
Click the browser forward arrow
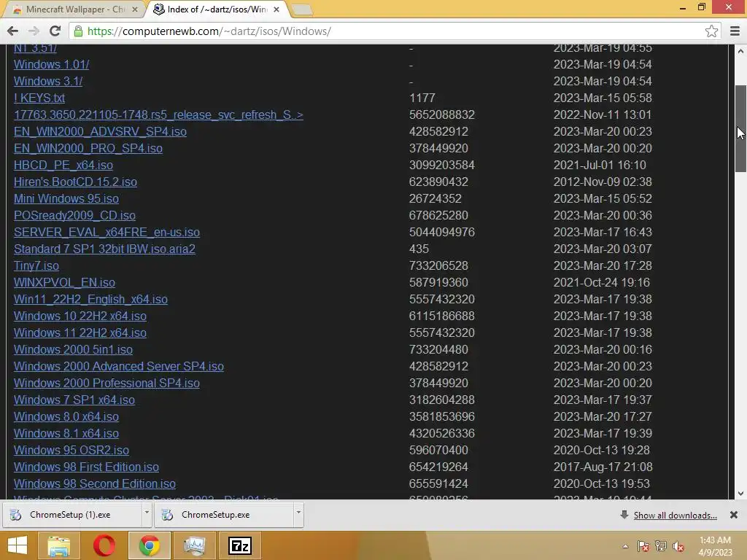click(x=34, y=31)
